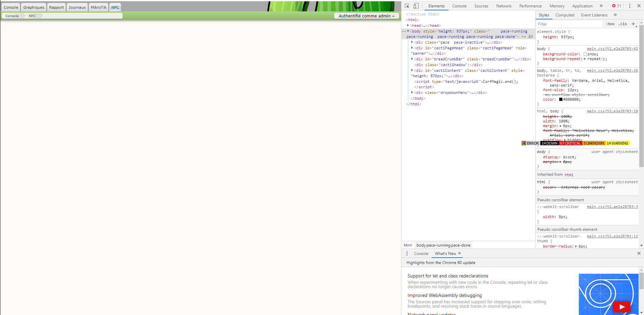Toggle the :hov element state button
Image resolution: width=644 pixels, height=315 pixels.
coord(610,24)
